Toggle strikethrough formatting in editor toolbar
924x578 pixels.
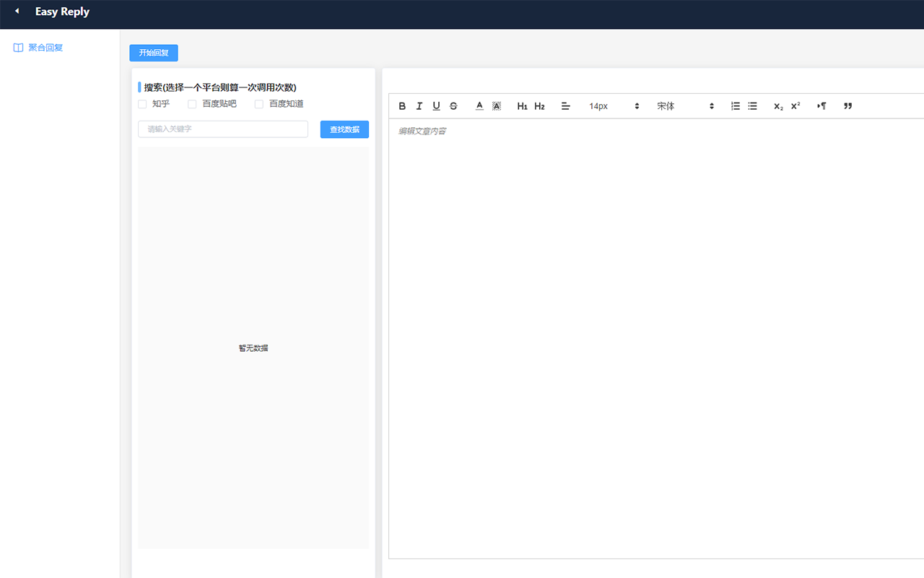point(453,106)
